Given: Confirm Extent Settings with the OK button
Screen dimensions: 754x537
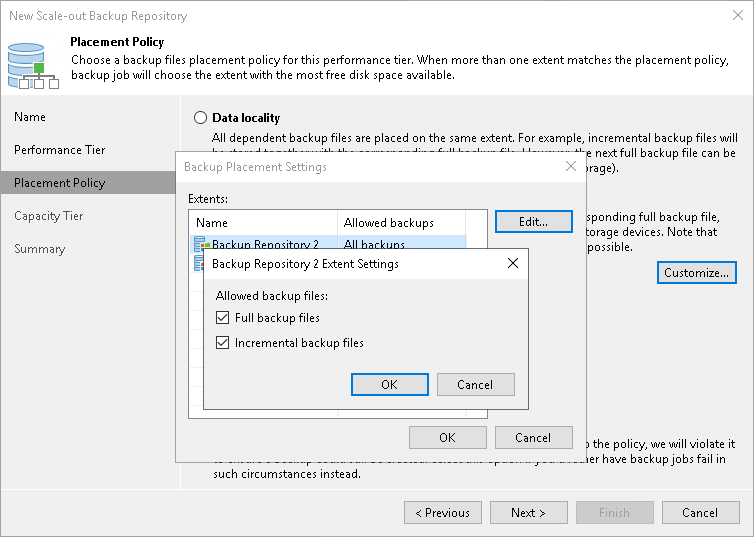Looking at the screenshot, I should pyautogui.click(x=389, y=385).
